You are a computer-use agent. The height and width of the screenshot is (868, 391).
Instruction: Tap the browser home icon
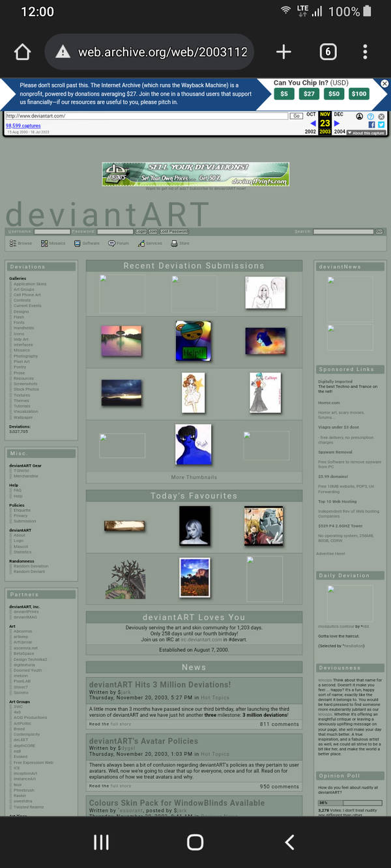22,52
